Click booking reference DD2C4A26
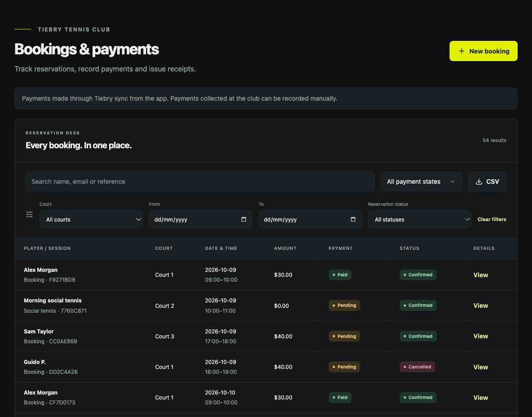 63,372
